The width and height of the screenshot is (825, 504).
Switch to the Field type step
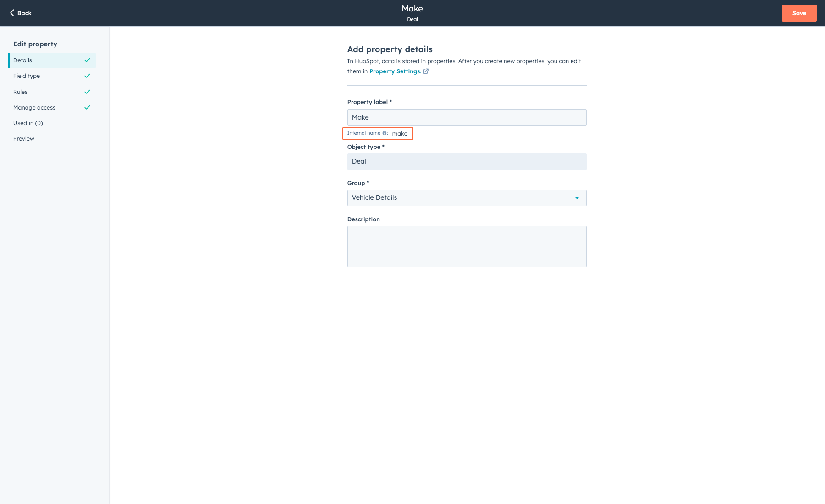pos(27,76)
